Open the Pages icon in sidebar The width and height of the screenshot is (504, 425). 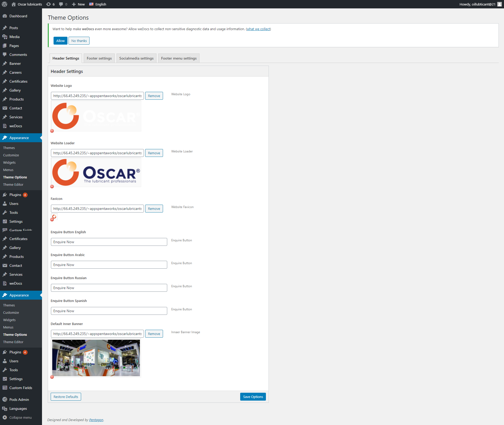pyautogui.click(x=5, y=46)
